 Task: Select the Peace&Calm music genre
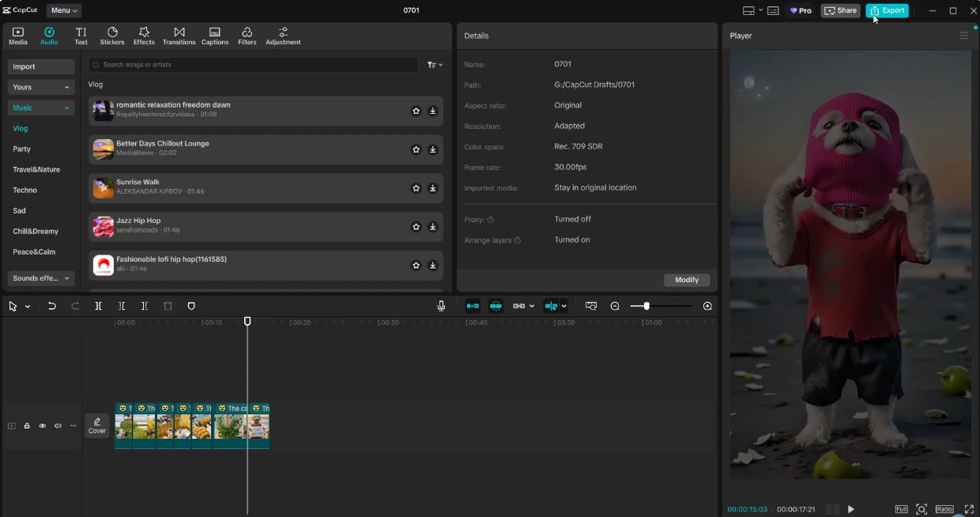click(x=34, y=251)
